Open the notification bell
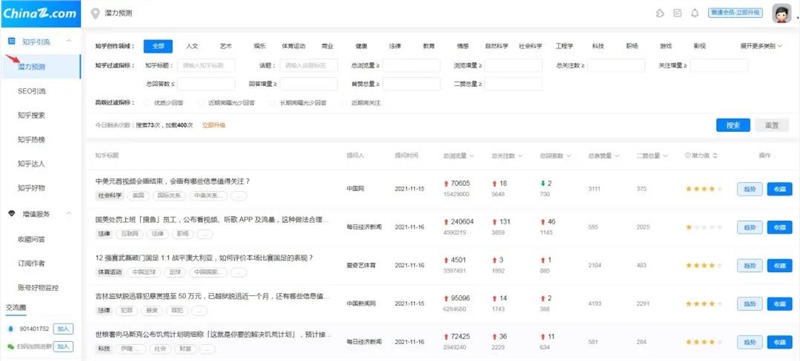The height and width of the screenshot is (361, 800). pos(695,13)
